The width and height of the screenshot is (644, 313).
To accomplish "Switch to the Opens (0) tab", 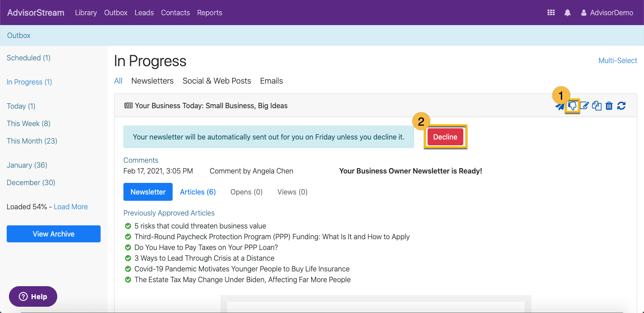I will click(x=246, y=192).
